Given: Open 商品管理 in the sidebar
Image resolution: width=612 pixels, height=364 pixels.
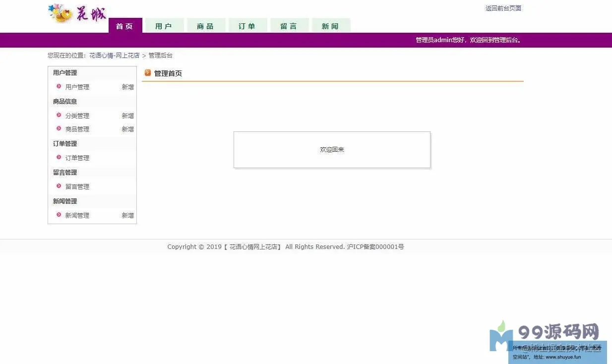Looking at the screenshot, I should (x=77, y=129).
